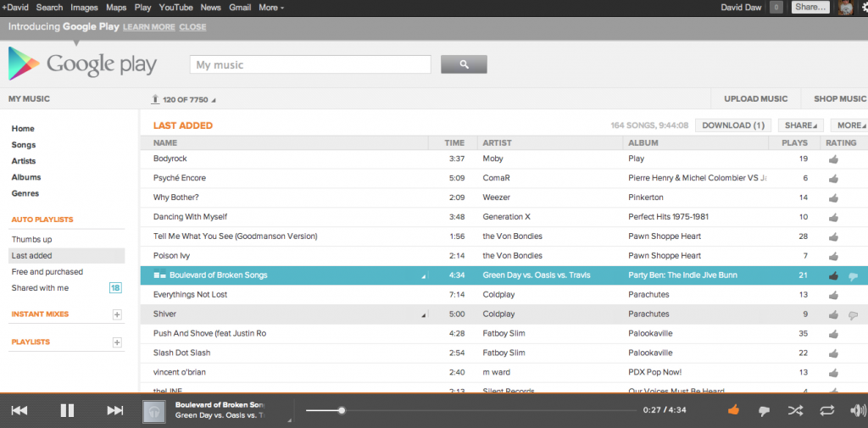Open Maps from the top bar

coord(116,8)
